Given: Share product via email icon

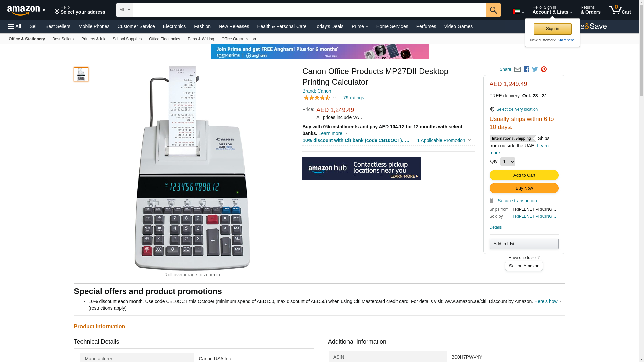Looking at the screenshot, I should 517,69.
